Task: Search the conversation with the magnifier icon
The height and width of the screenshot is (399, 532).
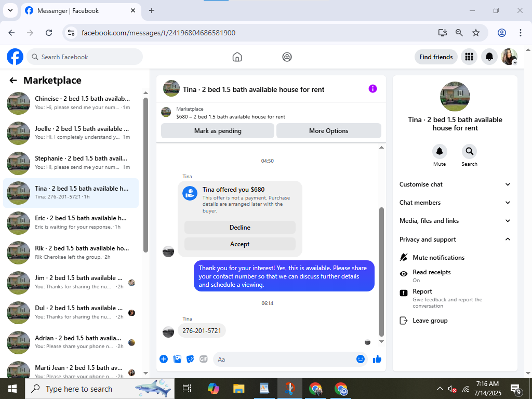Action: tap(469, 151)
